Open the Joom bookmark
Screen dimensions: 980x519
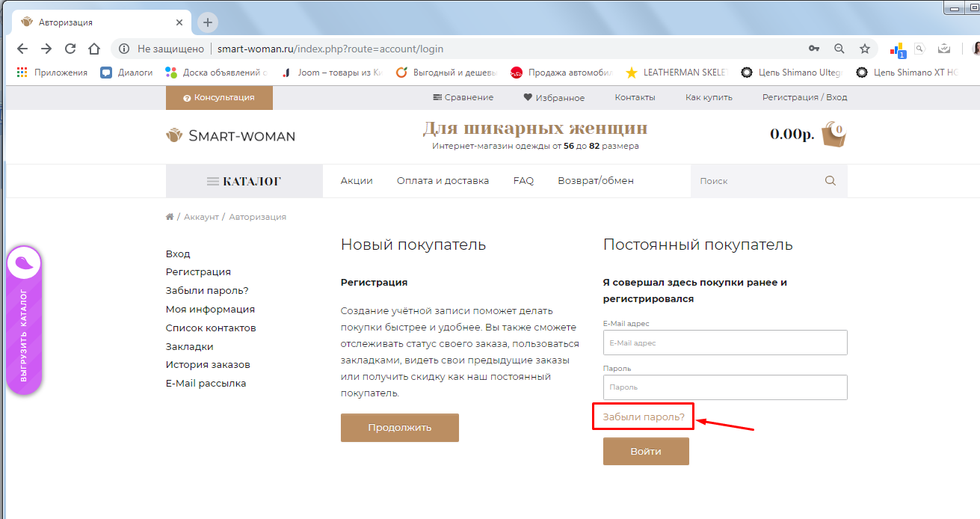[331, 73]
